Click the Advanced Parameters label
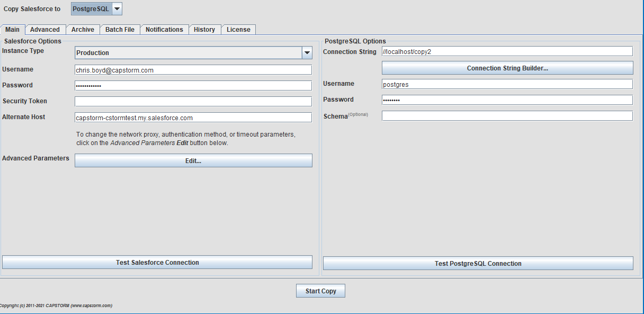Screen dimensions: 644x314 tap(35, 158)
